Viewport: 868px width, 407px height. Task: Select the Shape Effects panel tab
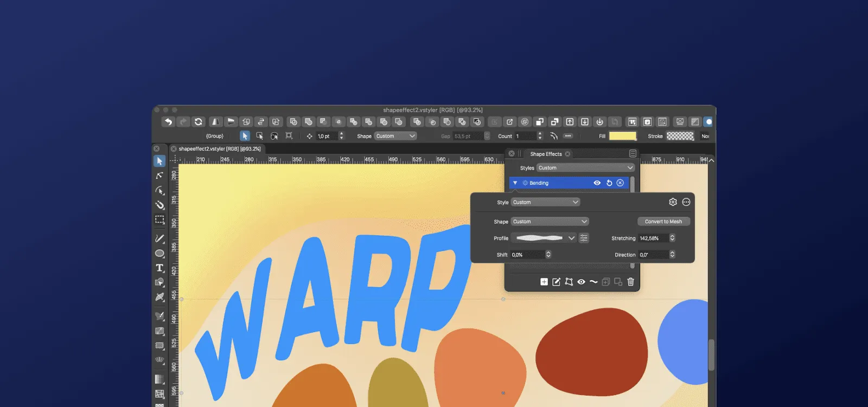click(546, 154)
